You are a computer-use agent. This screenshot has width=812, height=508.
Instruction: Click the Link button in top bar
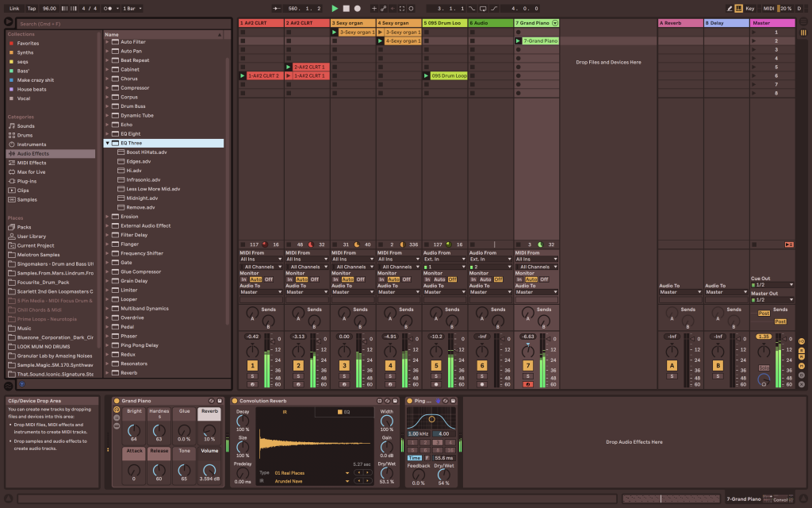click(x=14, y=8)
